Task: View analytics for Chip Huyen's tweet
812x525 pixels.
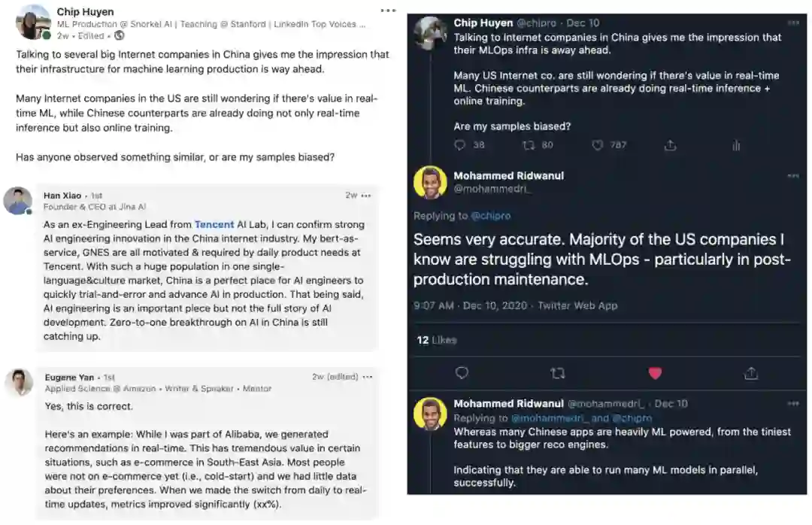Action: [x=736, y=145]
